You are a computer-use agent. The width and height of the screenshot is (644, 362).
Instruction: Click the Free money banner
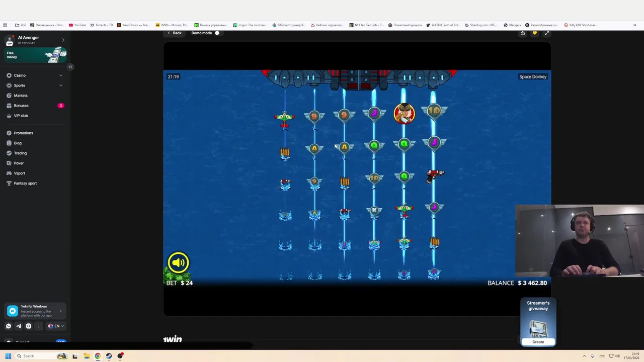pyautogui.click(x=36, y=55)
